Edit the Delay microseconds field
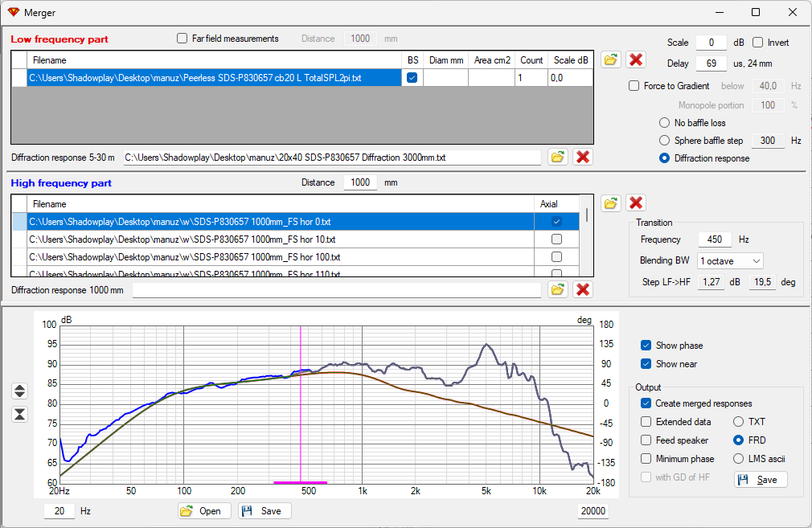812x528 pixels. (712, 63)
